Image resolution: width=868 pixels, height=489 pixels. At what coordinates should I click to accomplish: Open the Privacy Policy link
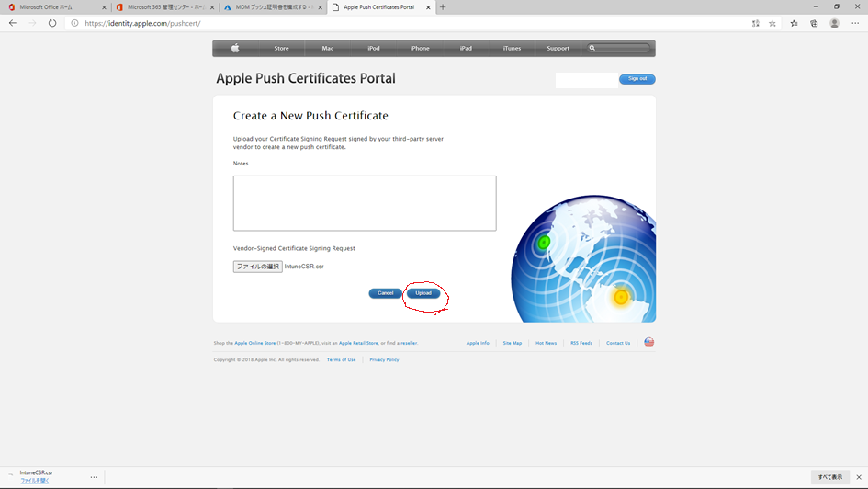tap(384, 359)
